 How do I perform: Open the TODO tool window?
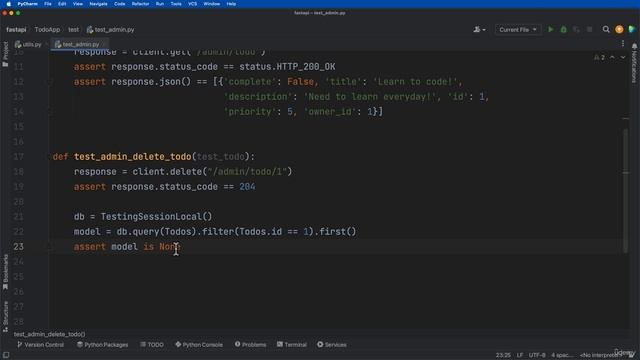(152, 344)
